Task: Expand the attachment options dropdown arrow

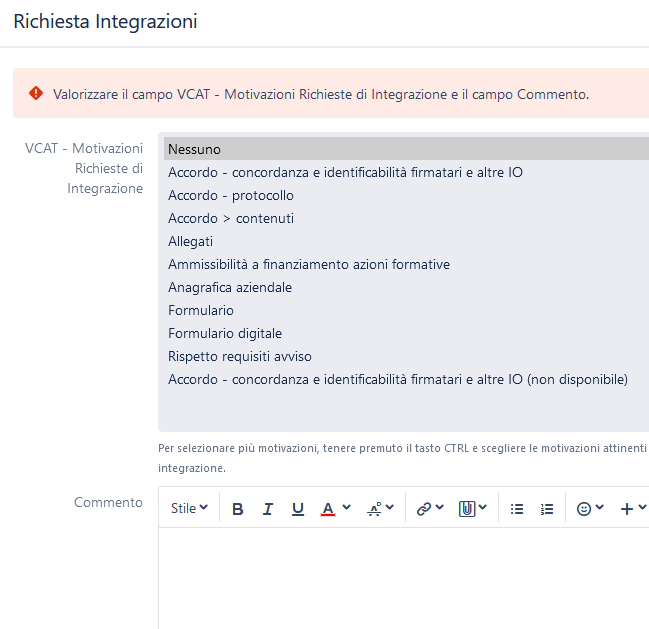Action: [483, 507]
